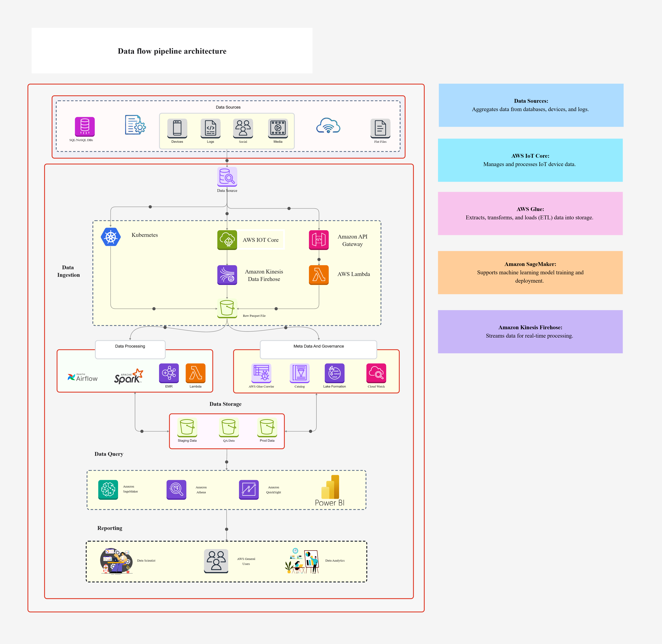This screenshot has width=662, height=644.
Task: Select the Amazon Athena icon
Action: pos(176,489)
